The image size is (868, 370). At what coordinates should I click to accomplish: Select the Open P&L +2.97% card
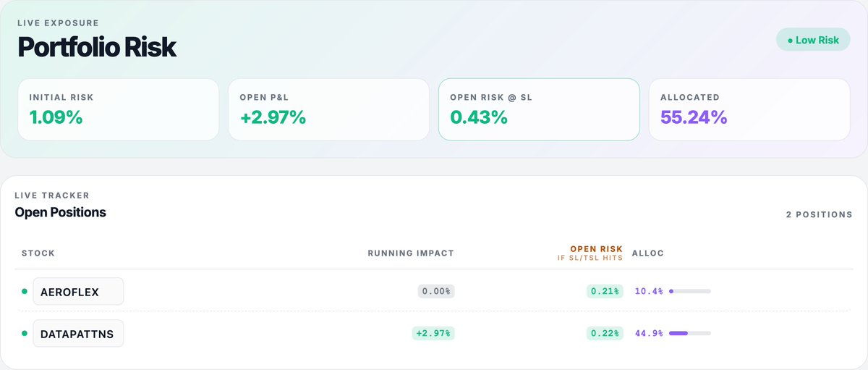coord(328,109)
